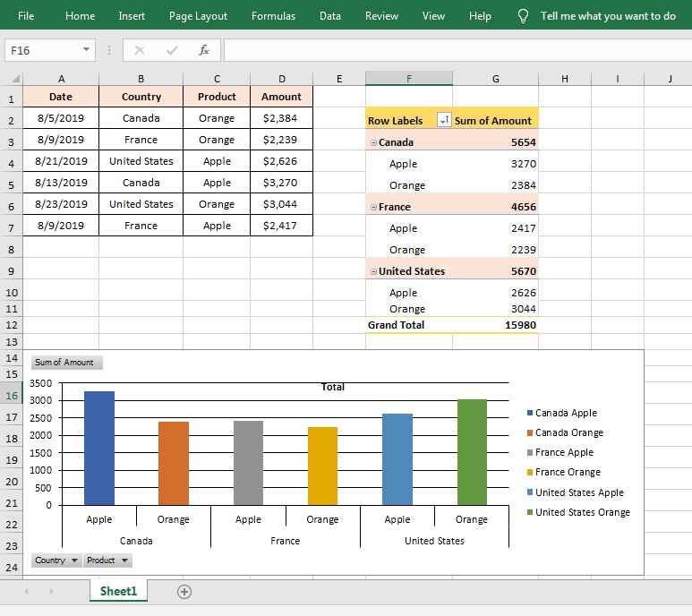Click the sheet scroll right arrow
Image resolution: width=692 pixels, height=616 pixels.
coord(52,591)
